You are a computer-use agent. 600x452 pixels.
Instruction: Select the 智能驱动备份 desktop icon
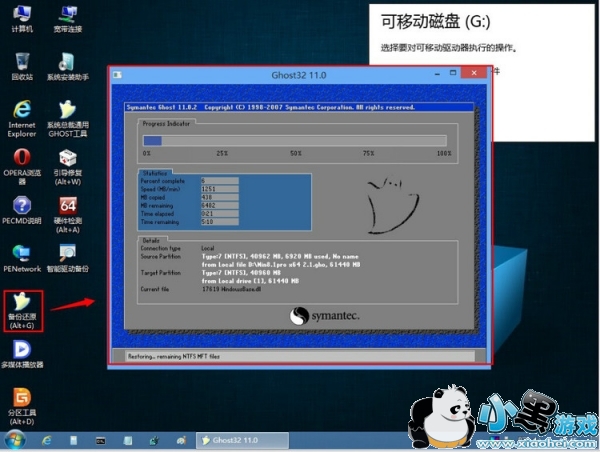(68, 258)
